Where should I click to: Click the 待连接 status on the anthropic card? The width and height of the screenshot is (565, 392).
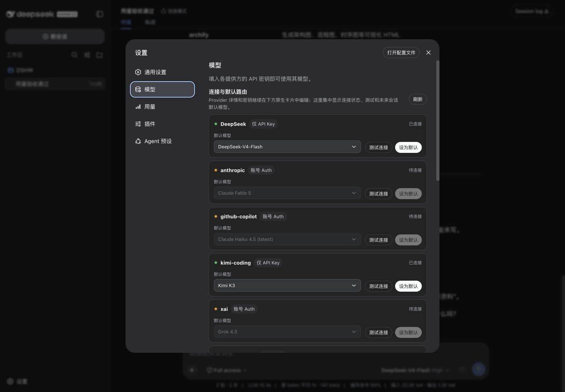click(415, 170)
